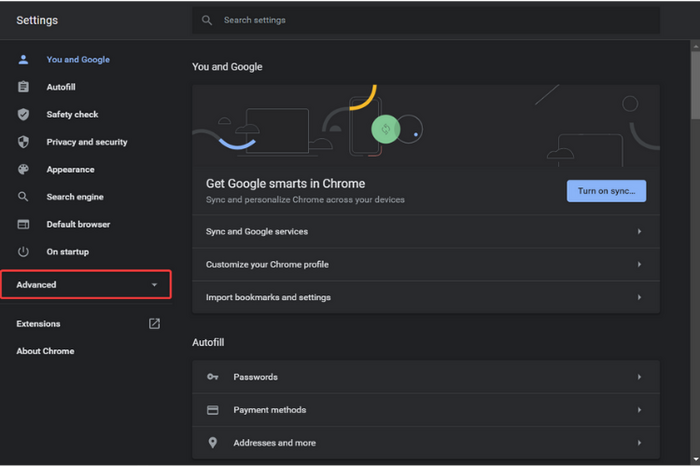Open Import bookmarks and settings arrow
This screenshot has height=466, width=700.
pos(639,297)
